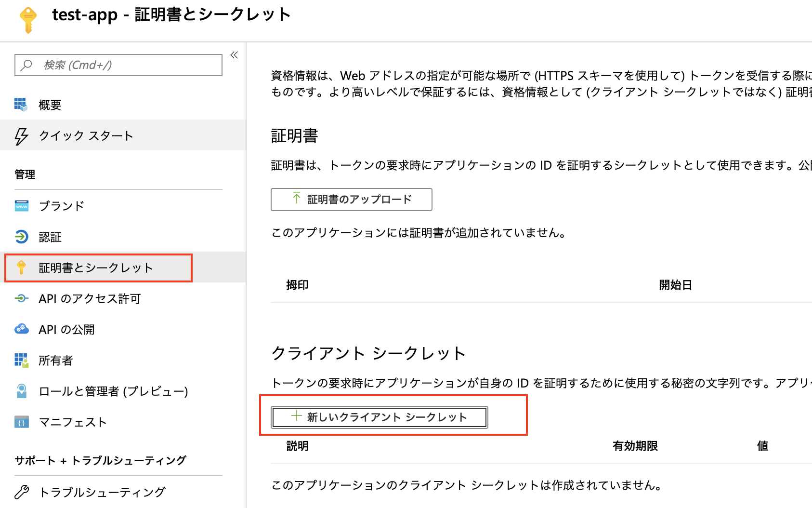
Task: Select the 認証 arrow icon
Action: click(x=21, y=237)
